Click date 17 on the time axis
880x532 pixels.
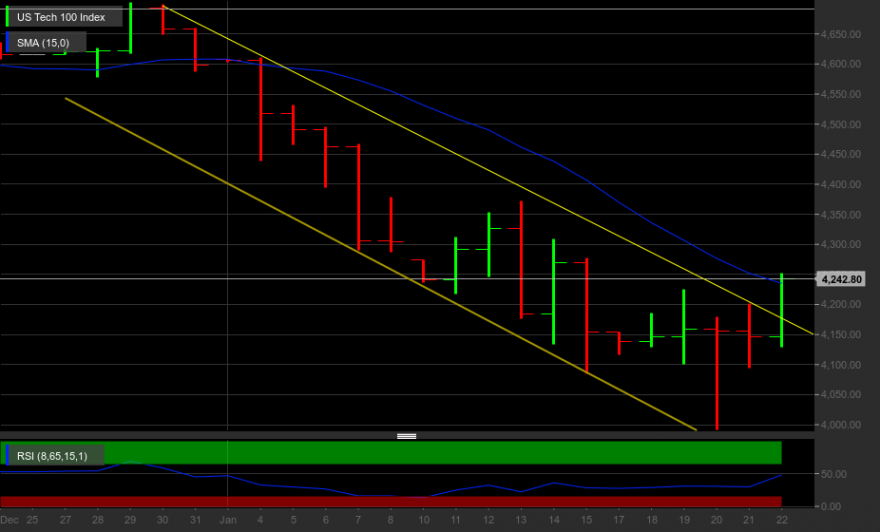[619, 520]
